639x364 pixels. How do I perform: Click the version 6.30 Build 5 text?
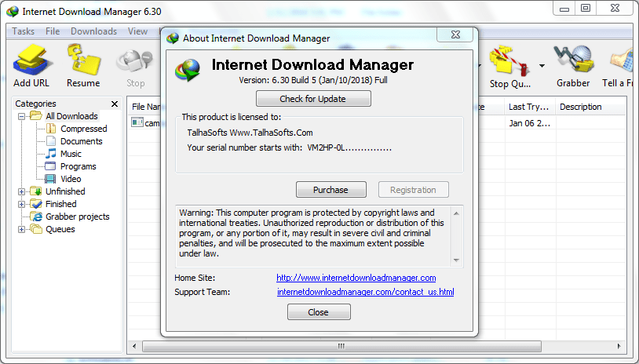tap(313, 80)
